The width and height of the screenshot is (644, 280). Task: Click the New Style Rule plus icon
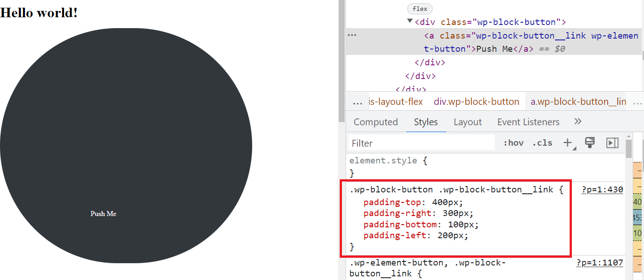coord(568,142)
